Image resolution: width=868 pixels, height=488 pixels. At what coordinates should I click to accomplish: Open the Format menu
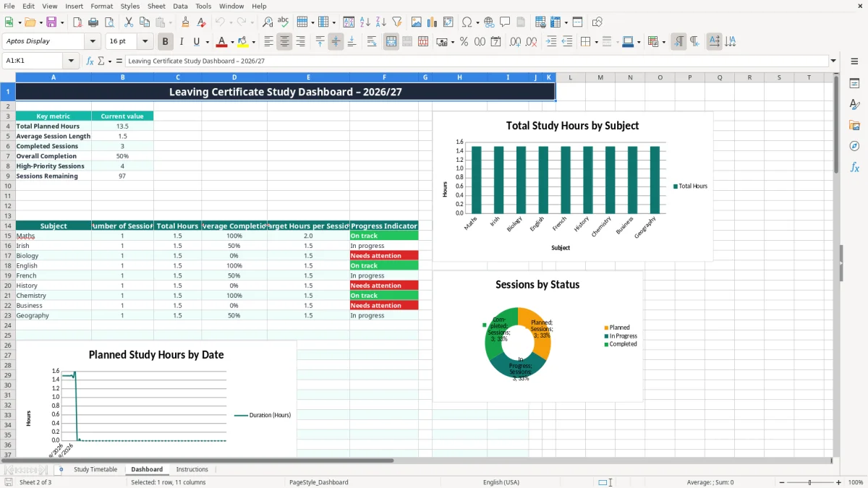point(101,6)
